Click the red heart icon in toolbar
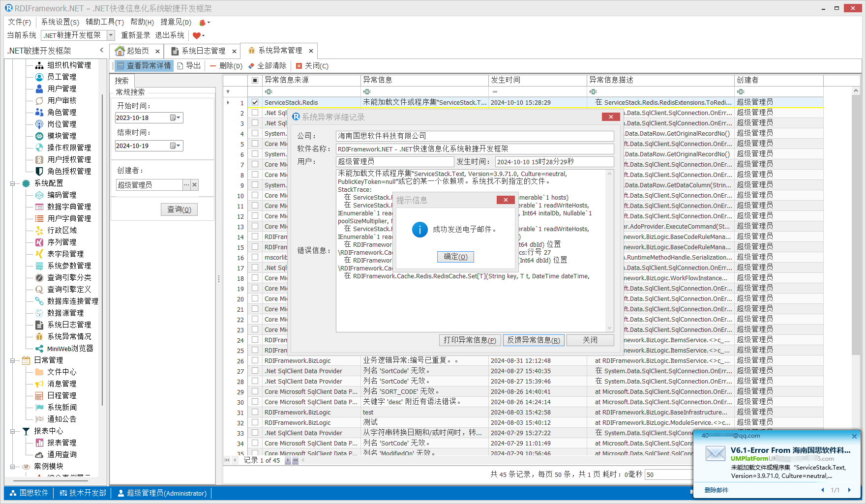Viewport: 866px width, 504px height. (x=196, y=35)
